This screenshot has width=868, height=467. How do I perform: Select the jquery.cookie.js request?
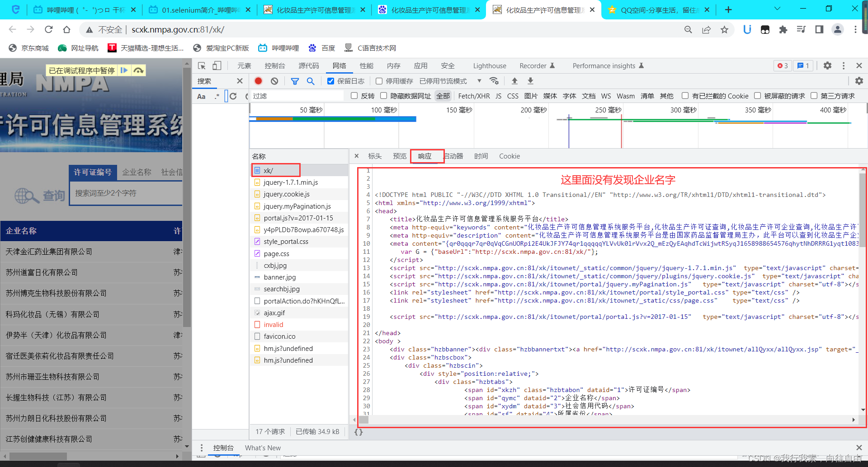tap(299, 194)
